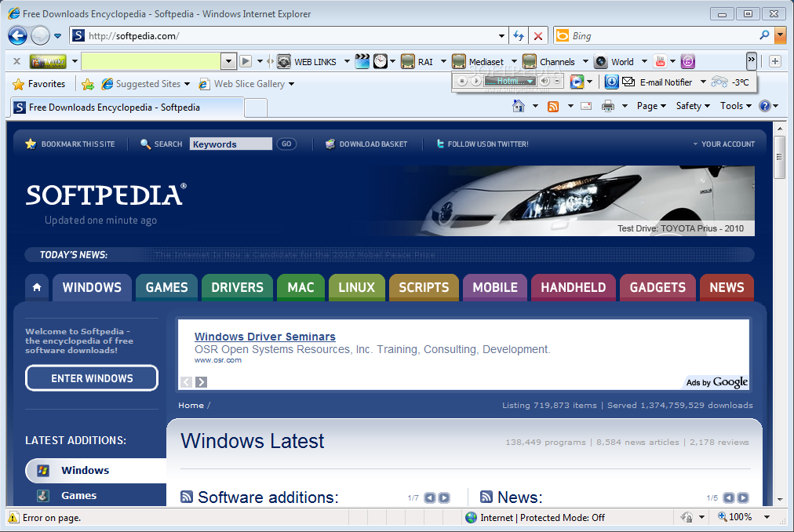
Task: Click the World webcam icon
Action: coord(600,62)
